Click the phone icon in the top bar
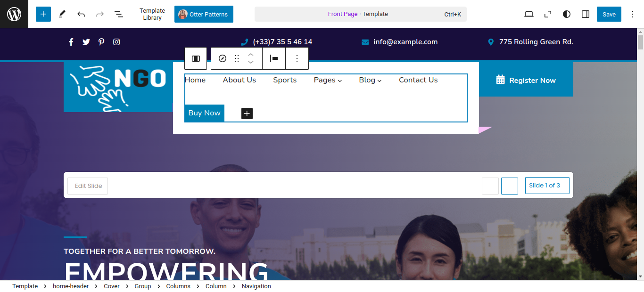Viewport: 644px width, 292px height. (244, 42)
